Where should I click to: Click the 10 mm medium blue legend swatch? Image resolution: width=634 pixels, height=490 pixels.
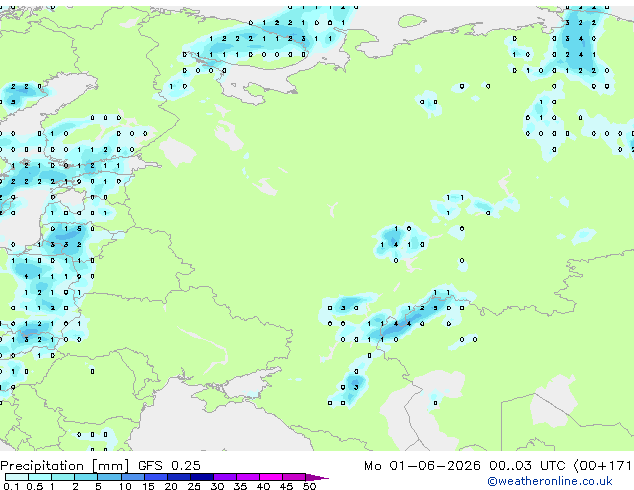coord(133,477)
